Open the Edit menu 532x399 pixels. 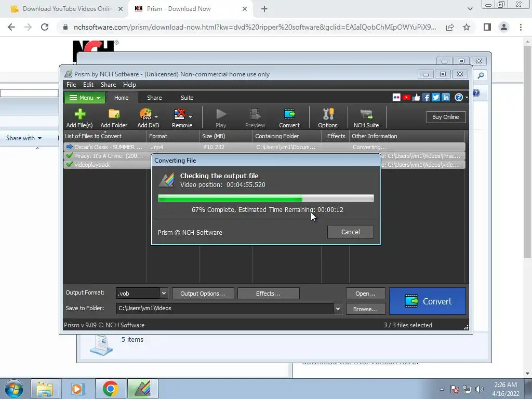(x=88, y=85)
